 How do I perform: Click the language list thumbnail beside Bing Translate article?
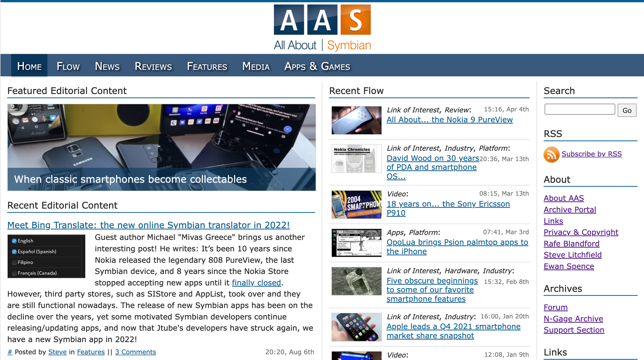tap(46, 256)
